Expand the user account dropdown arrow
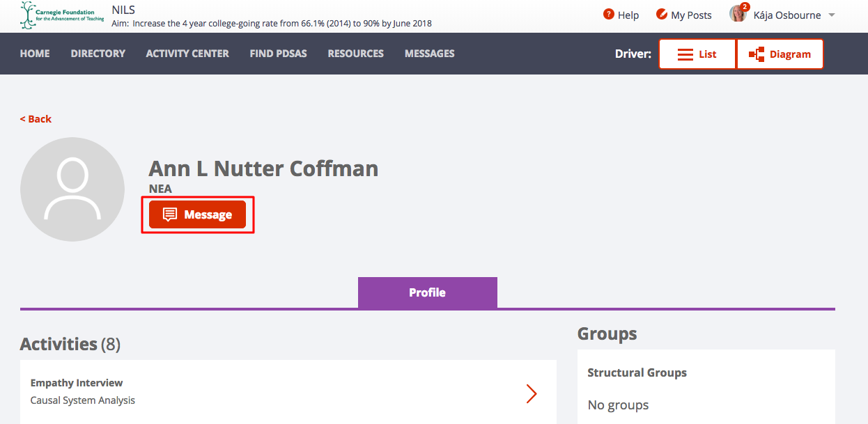 click(831, 15)
